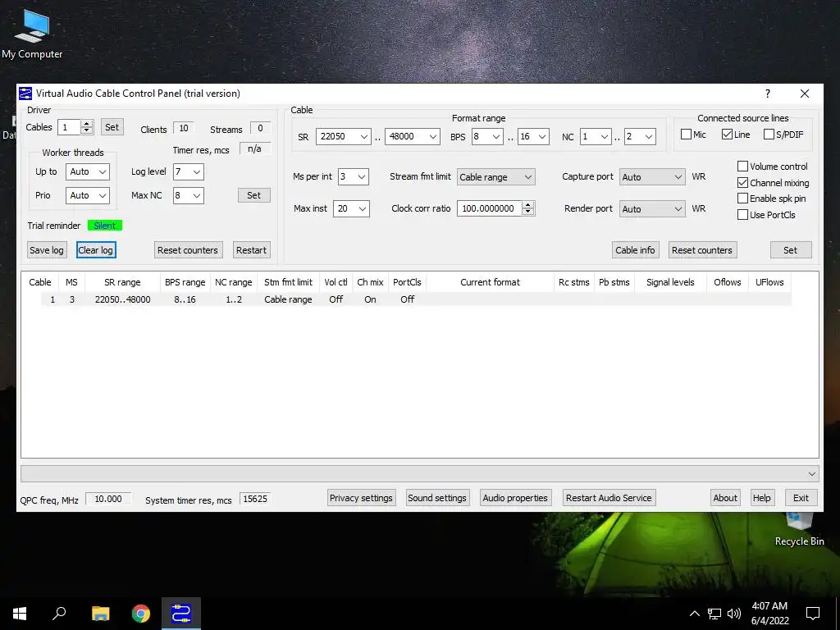This screenshot has height=630, width=840.
Task: Click the title bar help question mark
Action: (x=768, y=94)
